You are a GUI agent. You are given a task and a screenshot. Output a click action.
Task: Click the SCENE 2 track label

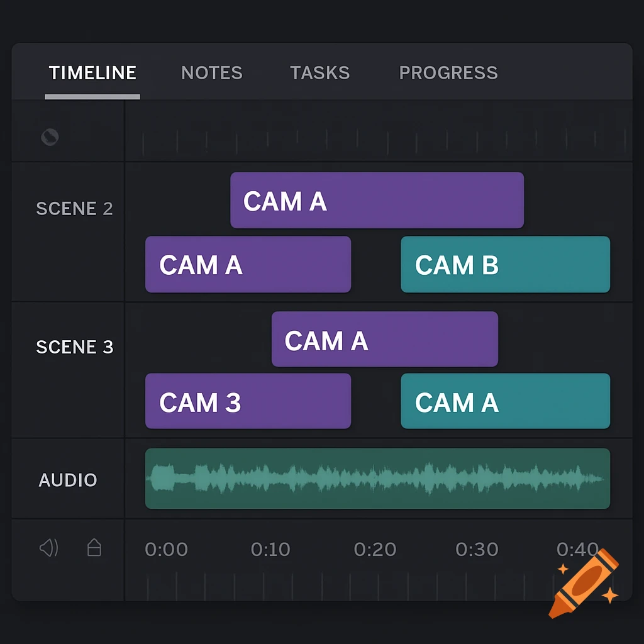tap(74, 208)
